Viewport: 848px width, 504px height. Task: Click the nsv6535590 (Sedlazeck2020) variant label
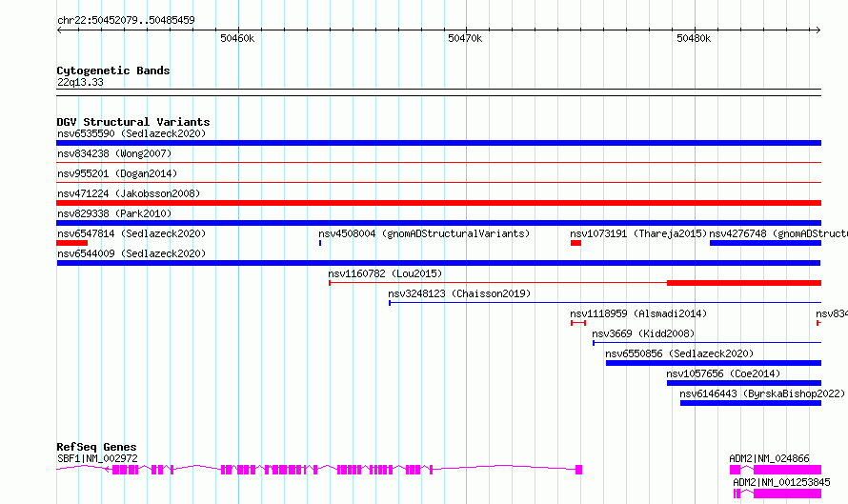[x=131, y=133]
